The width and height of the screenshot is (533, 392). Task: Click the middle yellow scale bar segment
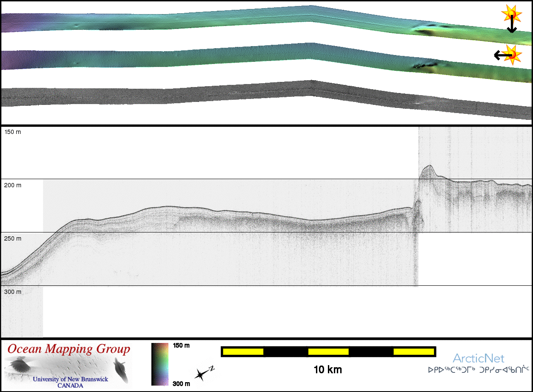(328, 351)
